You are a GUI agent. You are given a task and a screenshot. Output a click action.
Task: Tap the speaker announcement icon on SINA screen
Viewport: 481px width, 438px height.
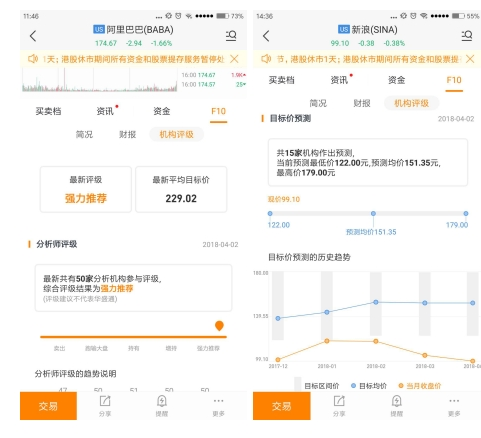click(x=266, y=59)
